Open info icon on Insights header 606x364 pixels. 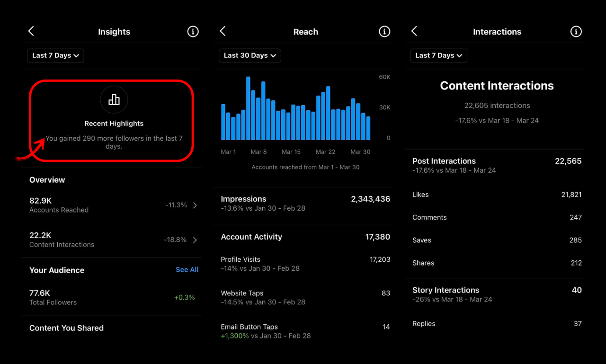[x=193, y=32]
